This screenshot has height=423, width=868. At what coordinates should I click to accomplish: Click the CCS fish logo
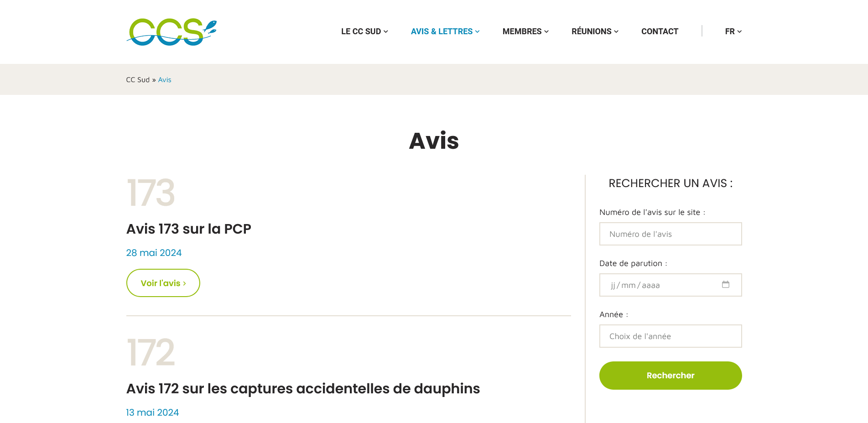tap(172, 32)
